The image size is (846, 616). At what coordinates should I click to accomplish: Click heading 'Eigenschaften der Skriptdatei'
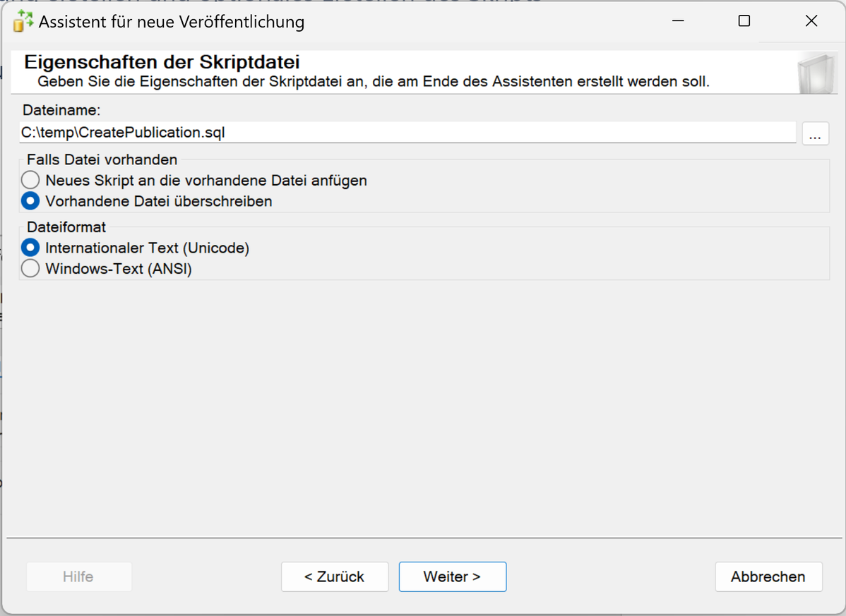[162, 62]
